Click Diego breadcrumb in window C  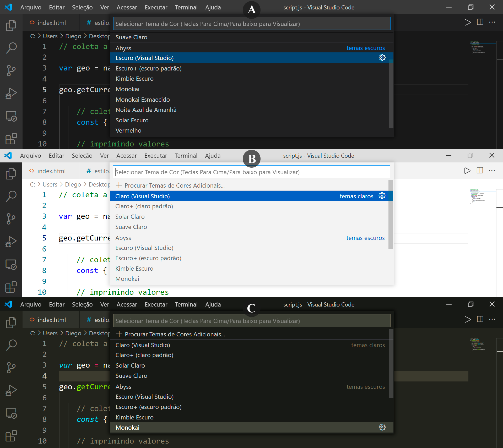pos(73,333)
